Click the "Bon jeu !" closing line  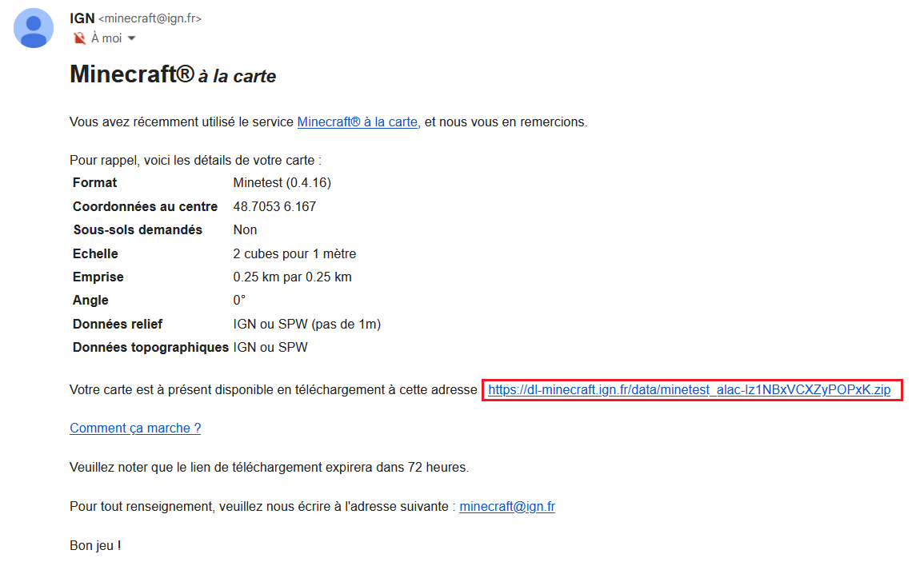(x=95, y=546)
